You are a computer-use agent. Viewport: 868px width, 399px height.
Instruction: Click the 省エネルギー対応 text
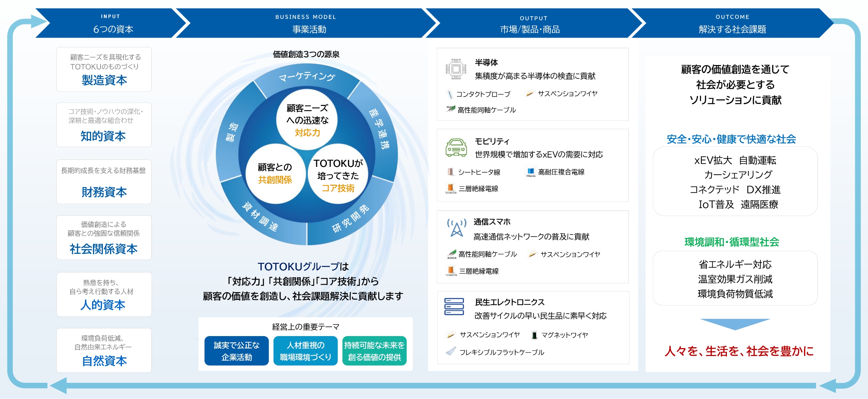coord(735,264)
